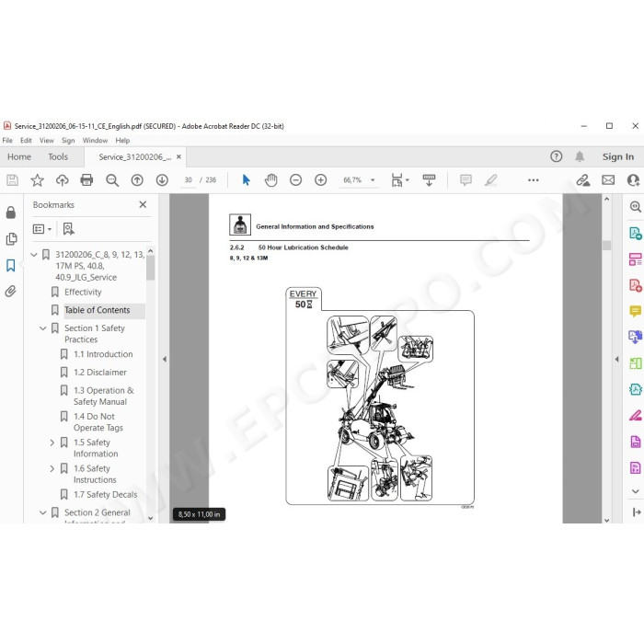
Task: Collapse Section 1 Safety Practices
Action: pyautogui.click(x=42, y=328)
